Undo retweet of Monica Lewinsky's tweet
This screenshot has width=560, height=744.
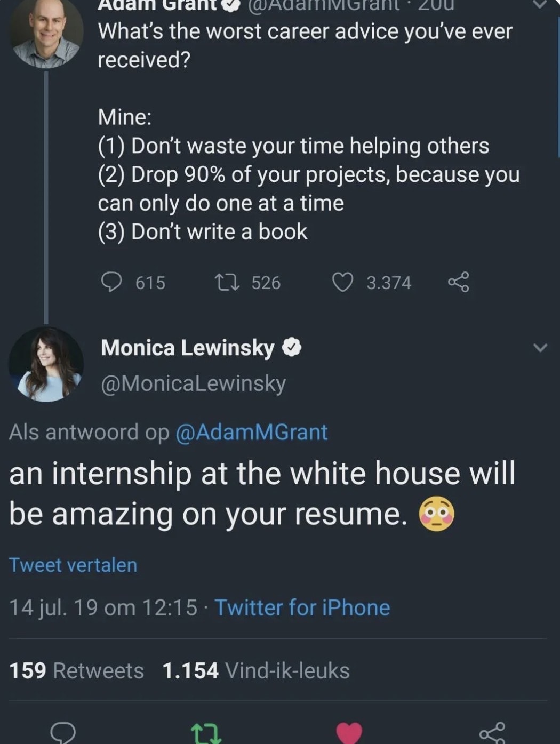(x=206, y=733)
